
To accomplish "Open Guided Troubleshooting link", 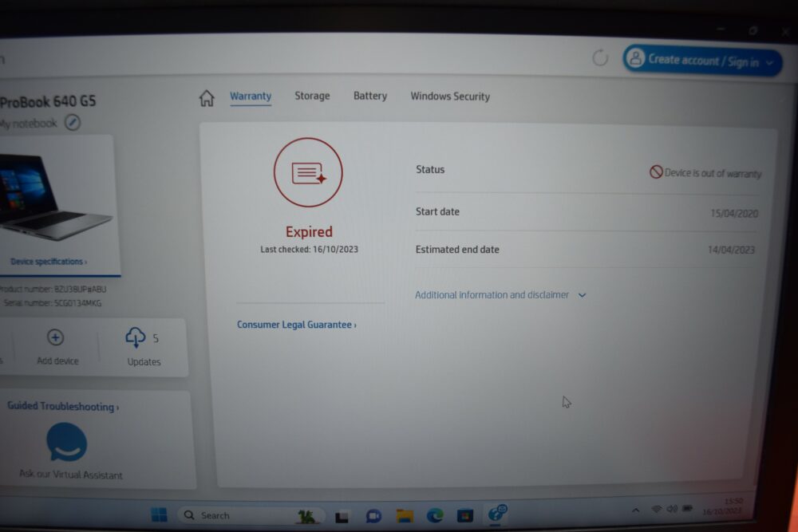I will point(63,406).
